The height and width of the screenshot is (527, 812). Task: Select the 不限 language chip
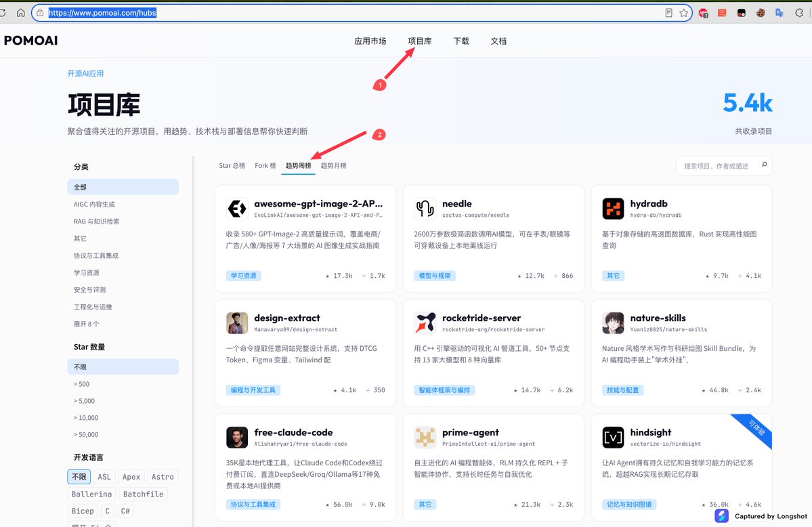tap(79, 477)
